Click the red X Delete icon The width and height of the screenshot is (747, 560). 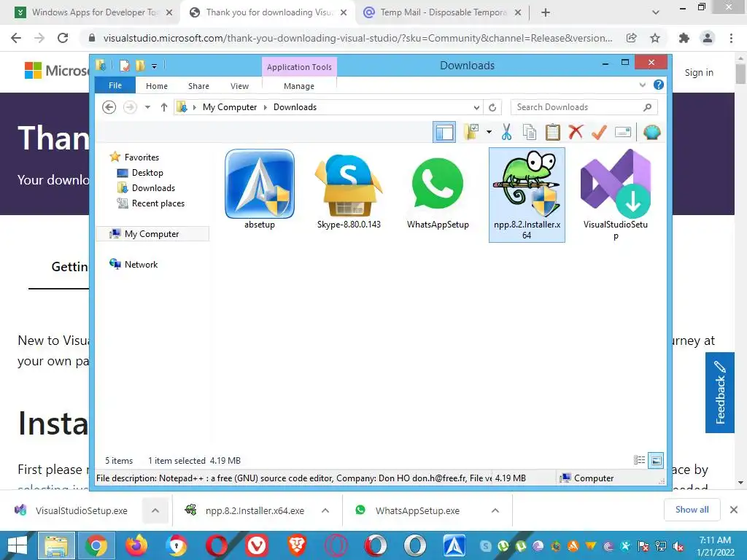[576, 131]
